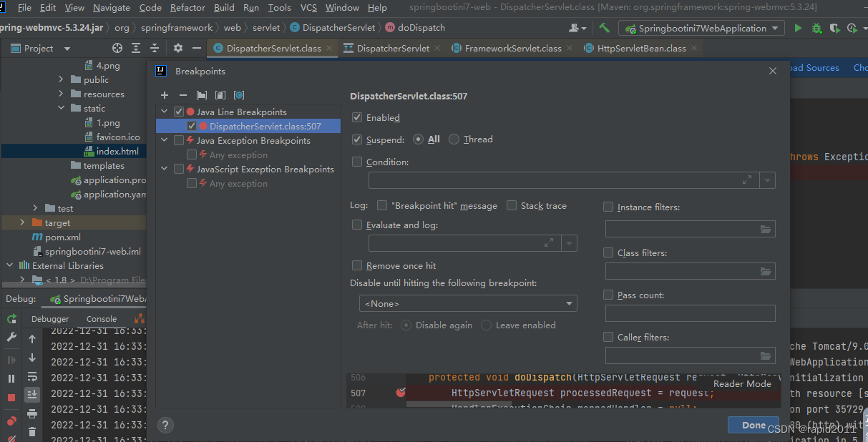This screenshot has height=442, width=868.
Task: Browse Caller filters folder icon
Action: coord(766,355)
